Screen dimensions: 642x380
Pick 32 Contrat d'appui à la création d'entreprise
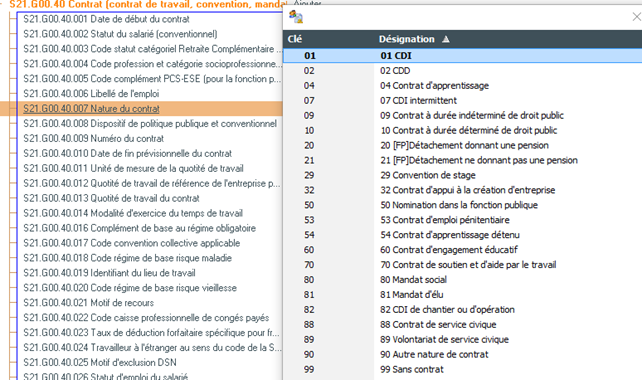tap(468, 190)
